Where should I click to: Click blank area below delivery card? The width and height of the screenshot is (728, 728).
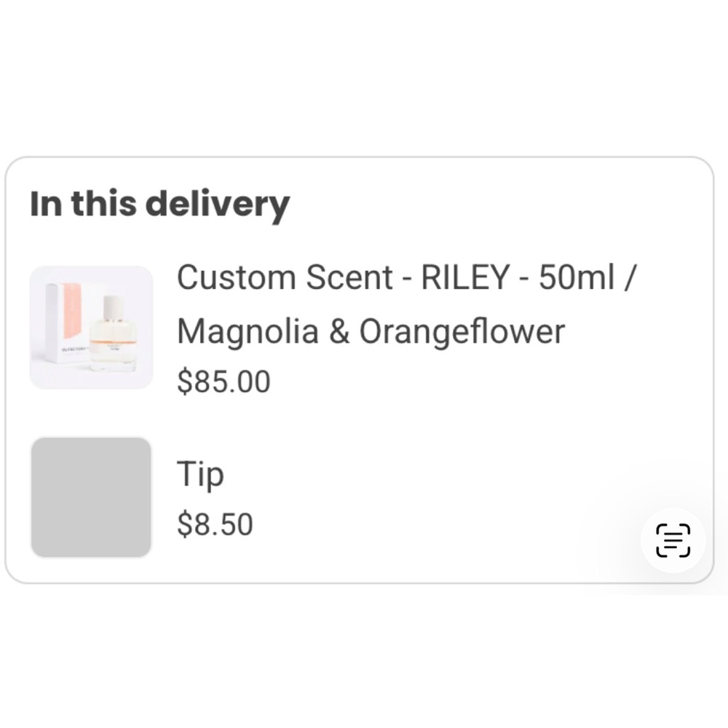tap(364, 660)
